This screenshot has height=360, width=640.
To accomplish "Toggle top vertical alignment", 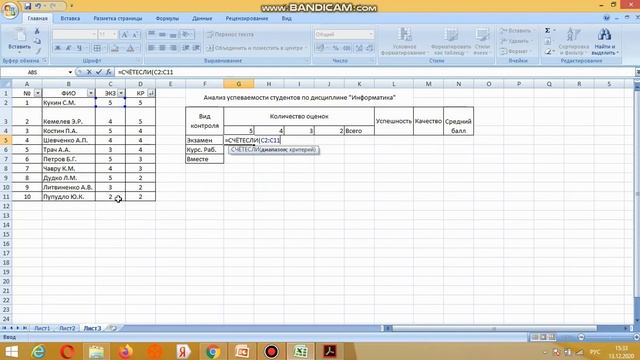I will 151,35.
